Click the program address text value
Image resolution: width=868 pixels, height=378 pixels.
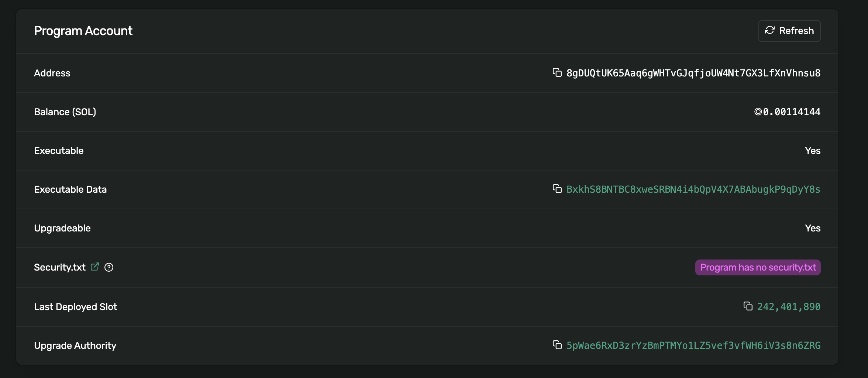[x=693, y=73]
